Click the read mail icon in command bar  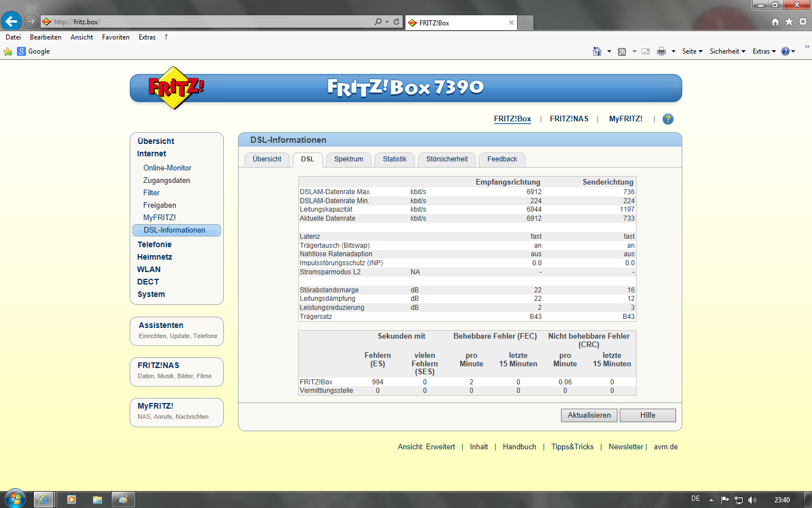pos(646,51)
